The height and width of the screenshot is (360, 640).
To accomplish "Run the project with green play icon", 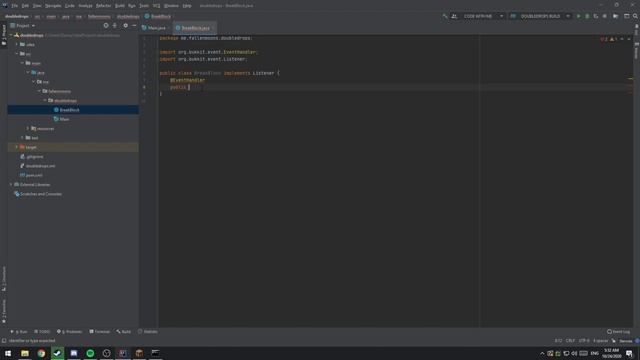I will point(578,16).
